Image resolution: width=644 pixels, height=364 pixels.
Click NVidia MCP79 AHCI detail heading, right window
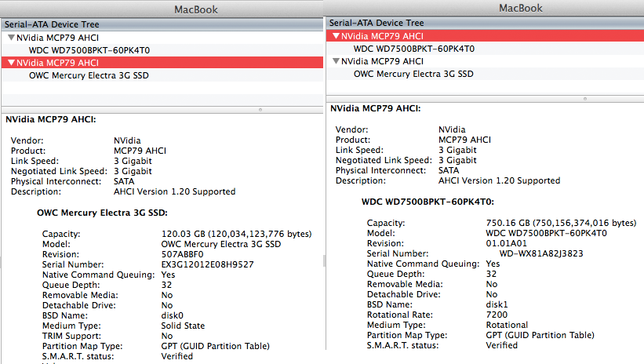(x=376, y=108)
